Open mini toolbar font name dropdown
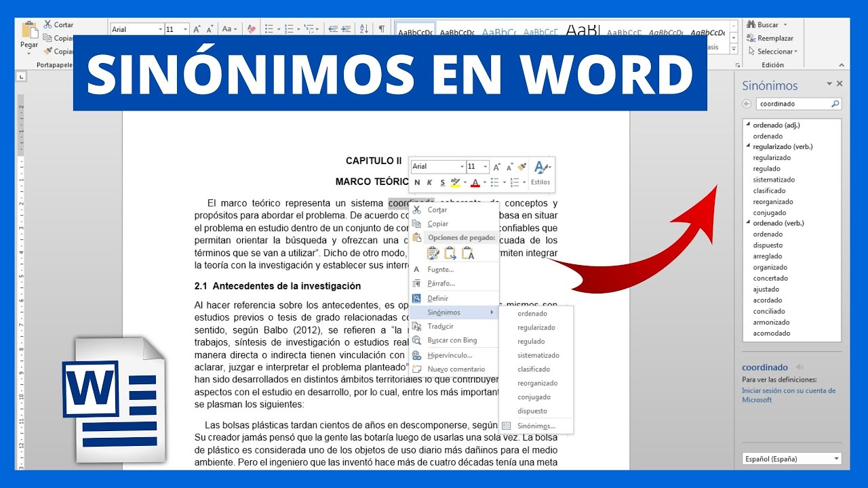This screenshot has width=868, height=488. [462, 167]
